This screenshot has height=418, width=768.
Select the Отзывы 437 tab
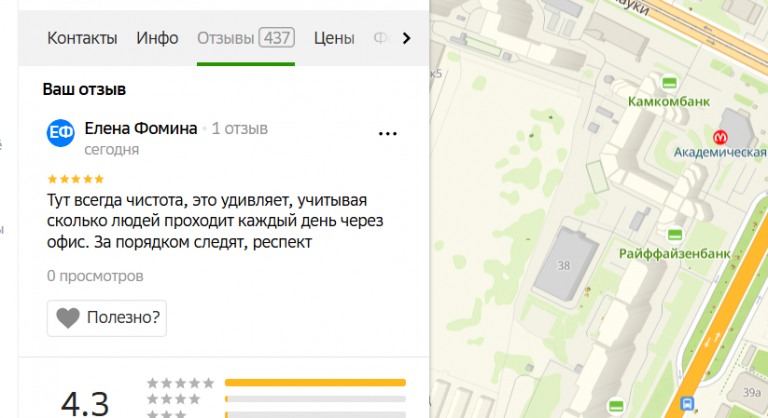pos(246,38)
